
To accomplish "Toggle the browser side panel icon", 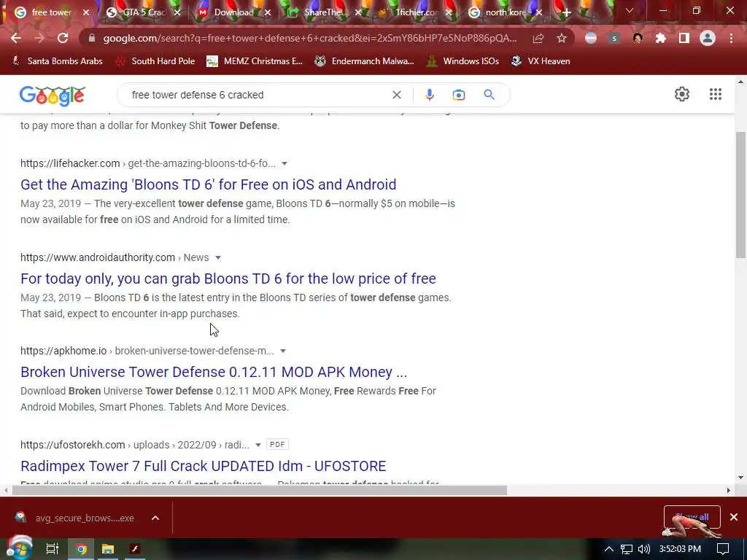I will (x=684, y=38).
